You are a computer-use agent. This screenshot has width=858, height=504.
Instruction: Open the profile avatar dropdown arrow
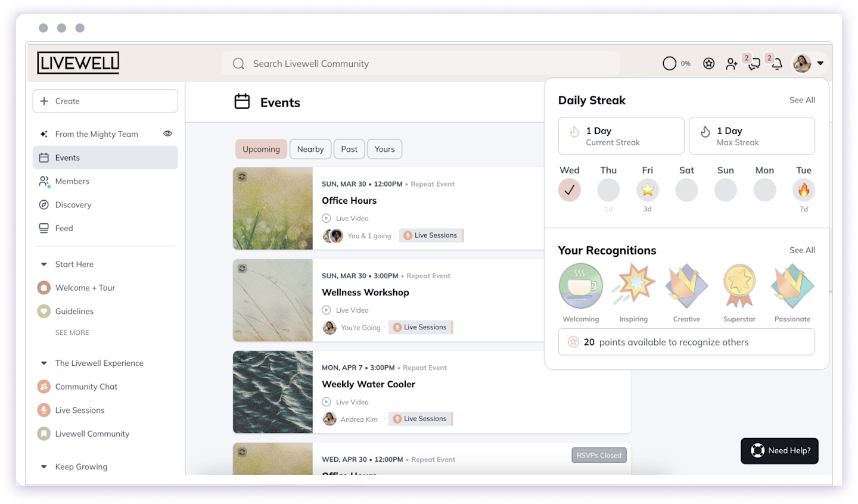(820, 63)
